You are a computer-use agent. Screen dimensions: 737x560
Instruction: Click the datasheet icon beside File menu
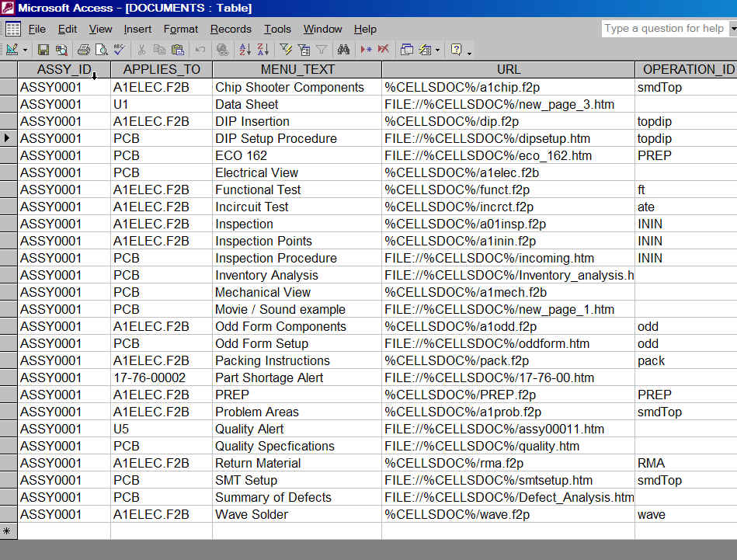tap(13, 30)
